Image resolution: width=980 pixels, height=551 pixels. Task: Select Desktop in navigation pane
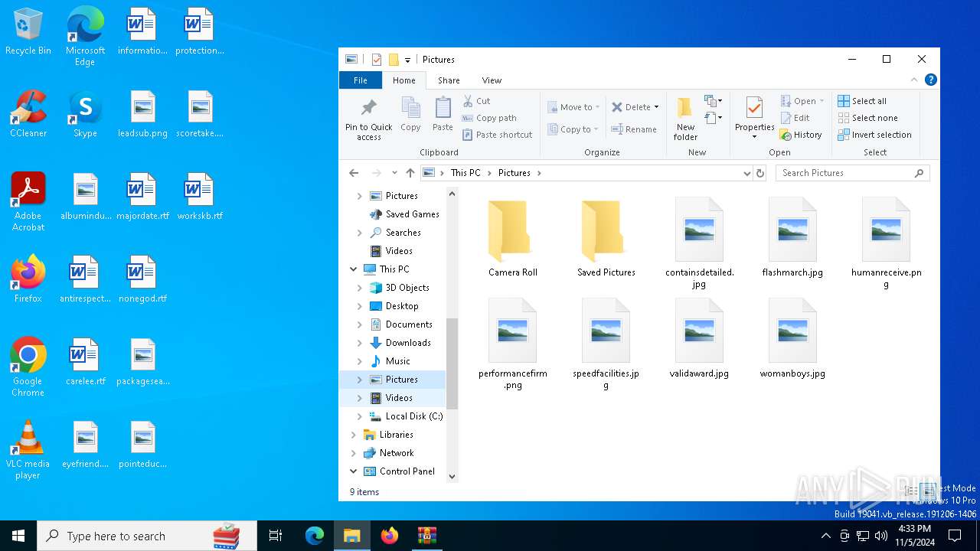point(402,306)
